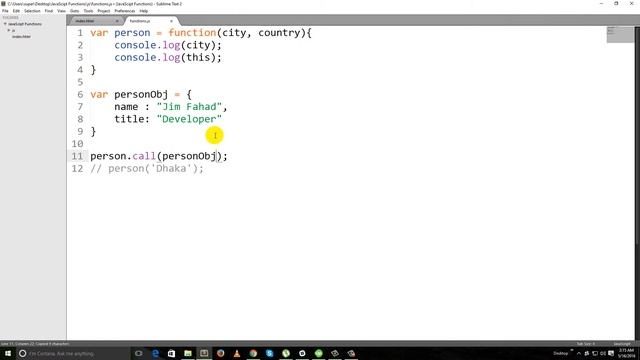
Task: Open File Explorer from the taskbar
Action: click(x=188, y=353)
